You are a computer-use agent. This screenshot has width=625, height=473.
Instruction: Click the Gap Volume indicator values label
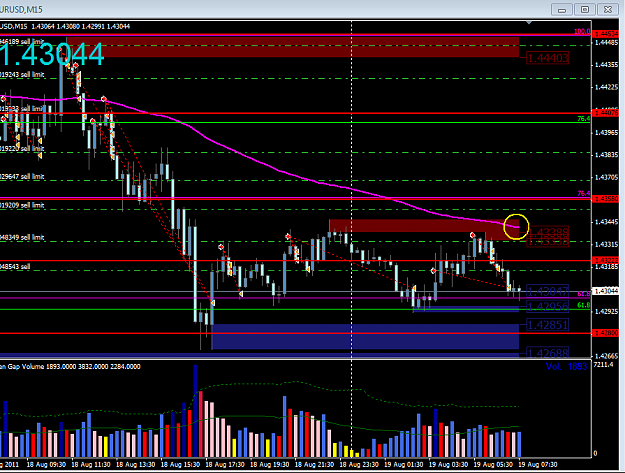tap(70, 367)
